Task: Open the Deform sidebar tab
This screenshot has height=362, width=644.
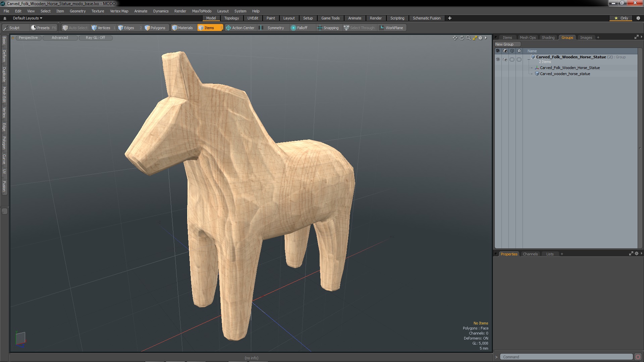Action: coord(4,56)
